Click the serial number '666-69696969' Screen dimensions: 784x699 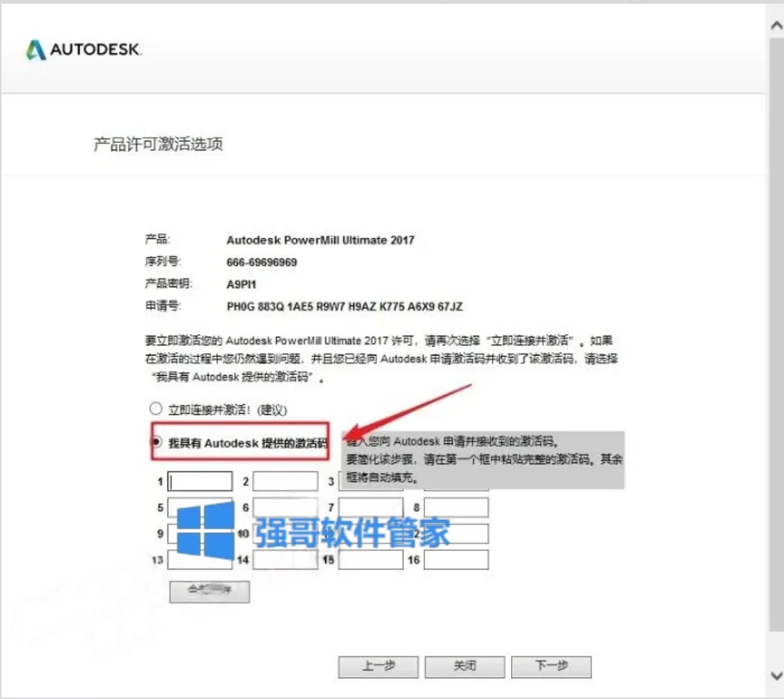tap(262, 262)
